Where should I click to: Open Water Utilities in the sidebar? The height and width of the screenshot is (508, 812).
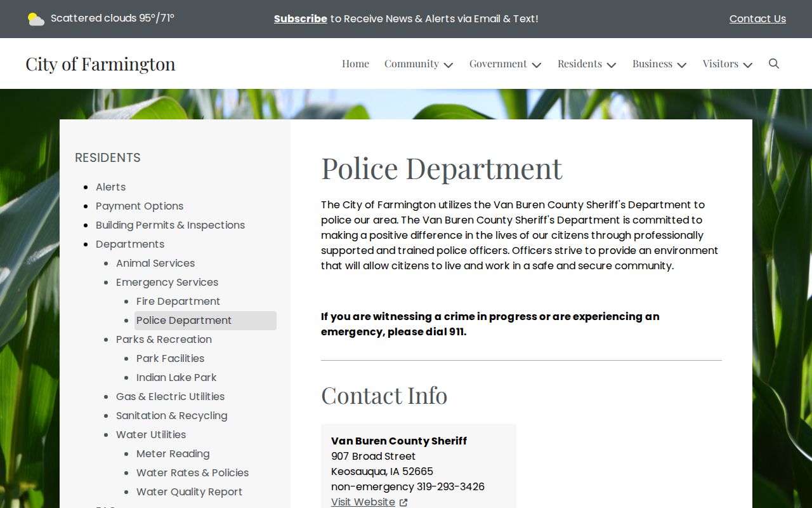tap(151, 434)
